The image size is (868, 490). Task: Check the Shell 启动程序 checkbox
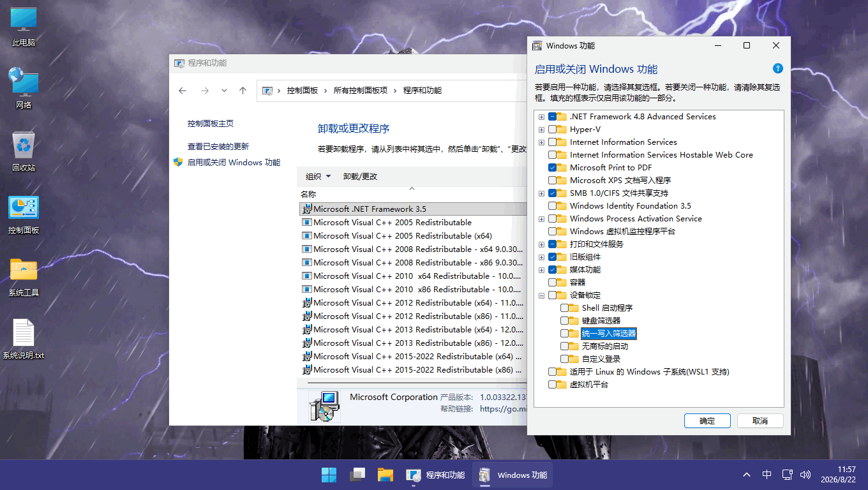(564, 308)
